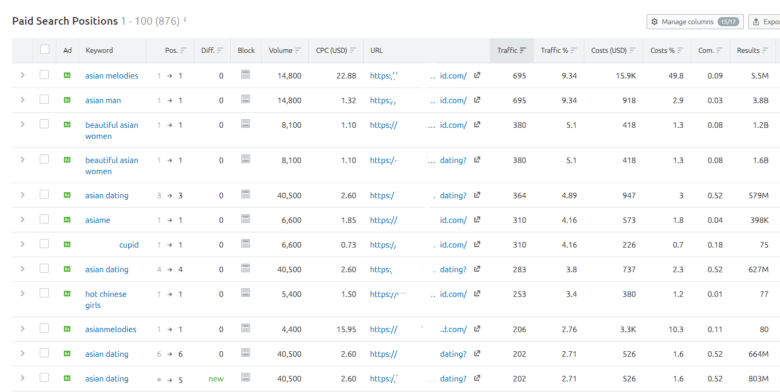The width and height of the screenshot is (780, 392).
Task: Click the URL column header
Action: coord(377,50)
